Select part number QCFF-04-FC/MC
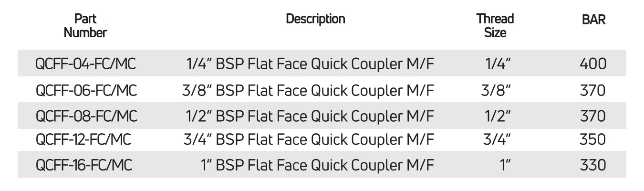 pyautogui.click(x=86, y=64)
